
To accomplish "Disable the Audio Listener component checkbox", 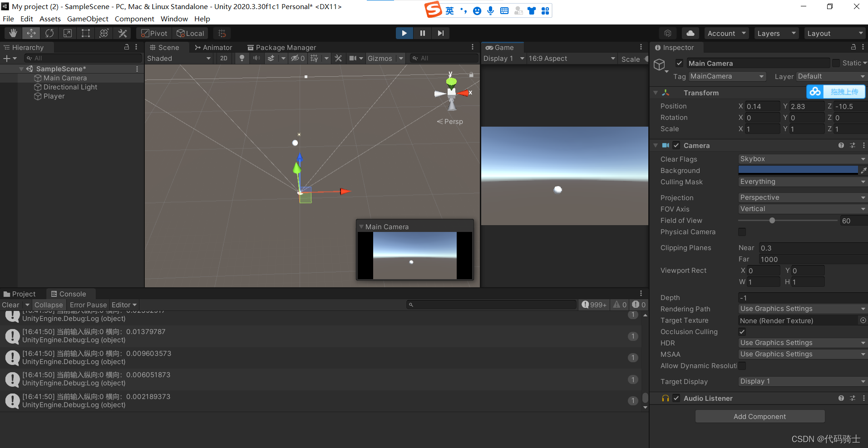I will coord(676,398).
